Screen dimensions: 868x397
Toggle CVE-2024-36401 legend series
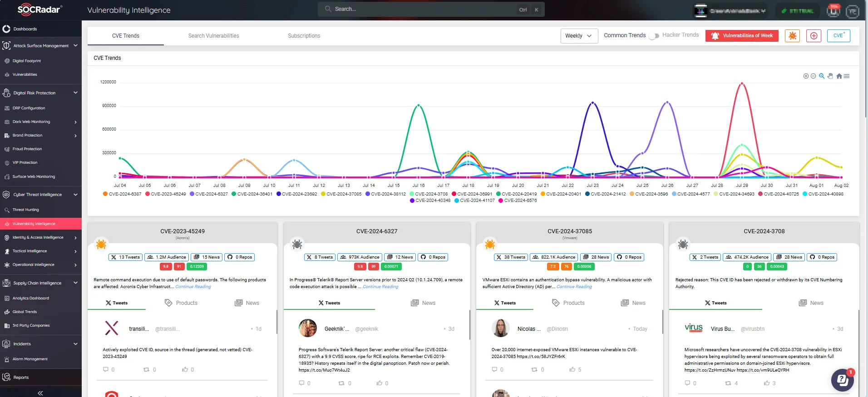[252, 194]
